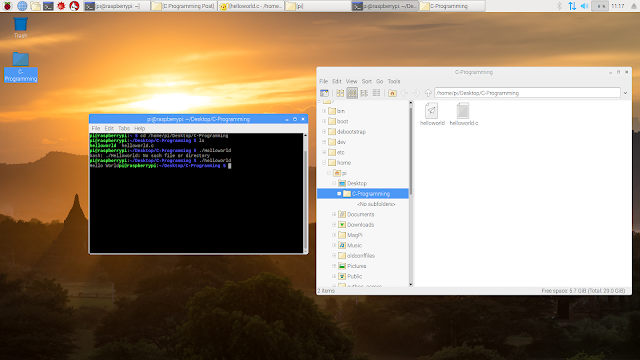Select the helloworld.c file icon
This screenshot has height=360, width=640.
(463, 114)
